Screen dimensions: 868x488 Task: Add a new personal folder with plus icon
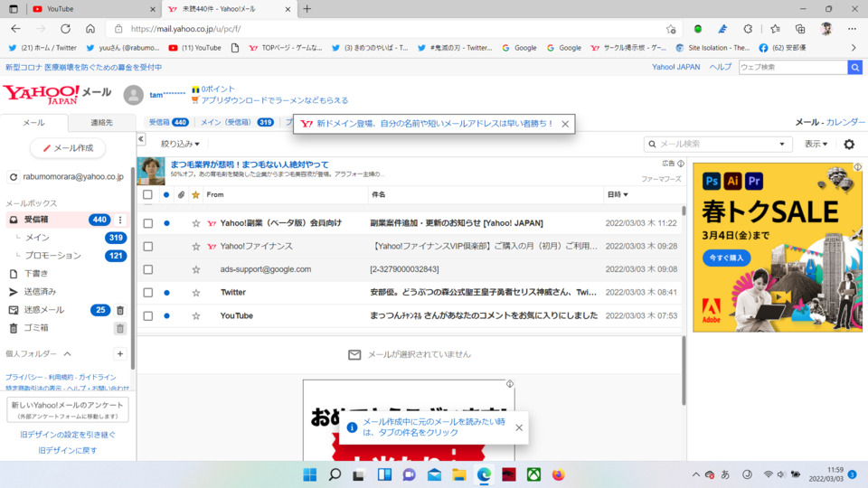click(x=120, y=353)
